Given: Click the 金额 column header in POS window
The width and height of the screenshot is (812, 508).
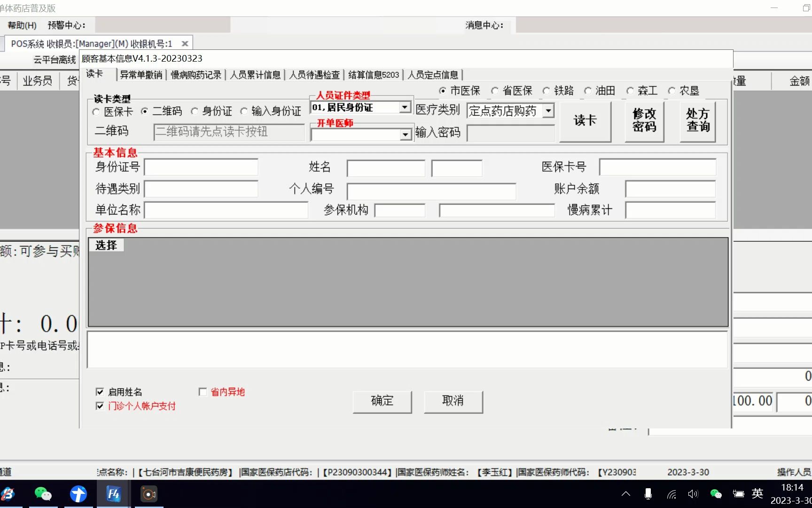Looking at the screenshot, I should (799, 81).
